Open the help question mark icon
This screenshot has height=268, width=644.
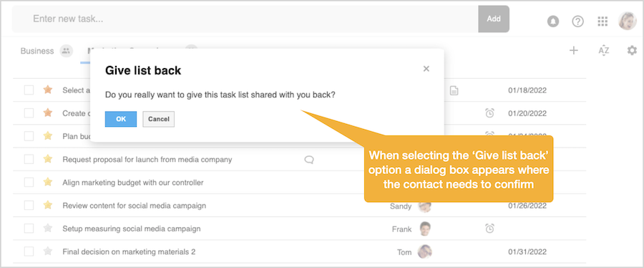tap(578, 21)
